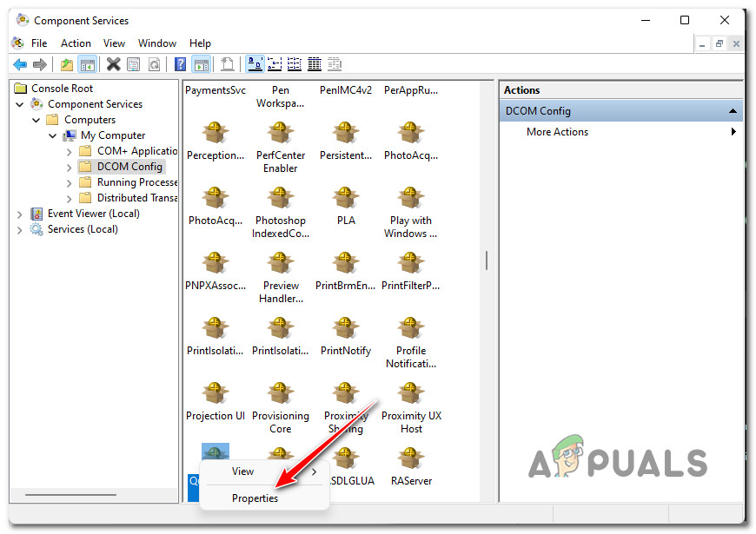Click the Up one level toolbar icon

67,64
